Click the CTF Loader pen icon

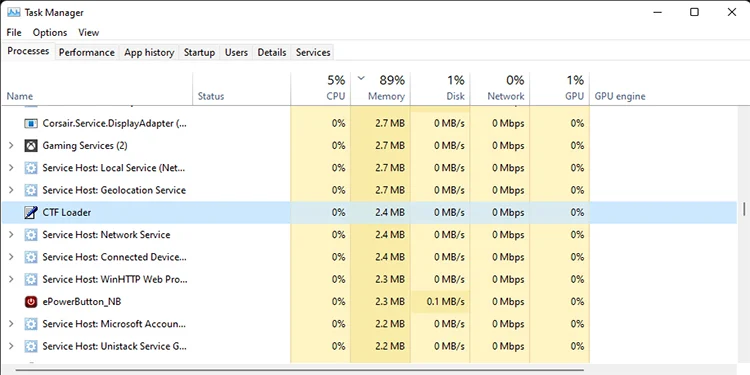[x=31, y=212]
